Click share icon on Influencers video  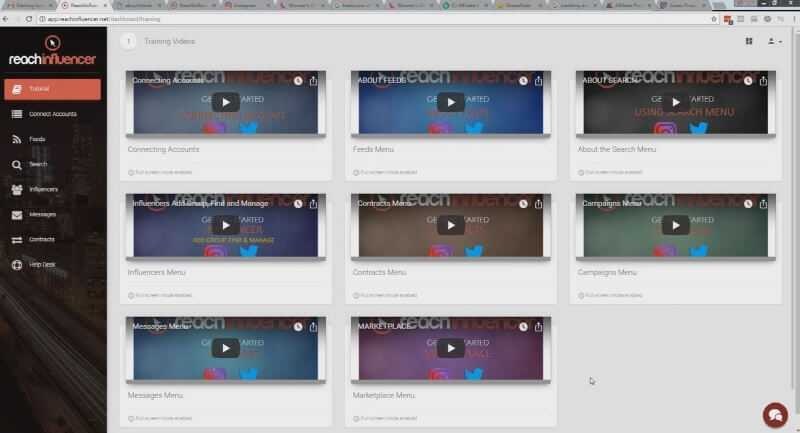(313, 203)
